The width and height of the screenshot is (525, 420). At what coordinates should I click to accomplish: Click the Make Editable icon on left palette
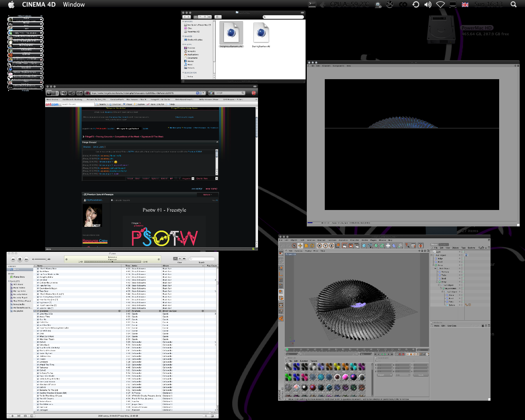[281, 253]
